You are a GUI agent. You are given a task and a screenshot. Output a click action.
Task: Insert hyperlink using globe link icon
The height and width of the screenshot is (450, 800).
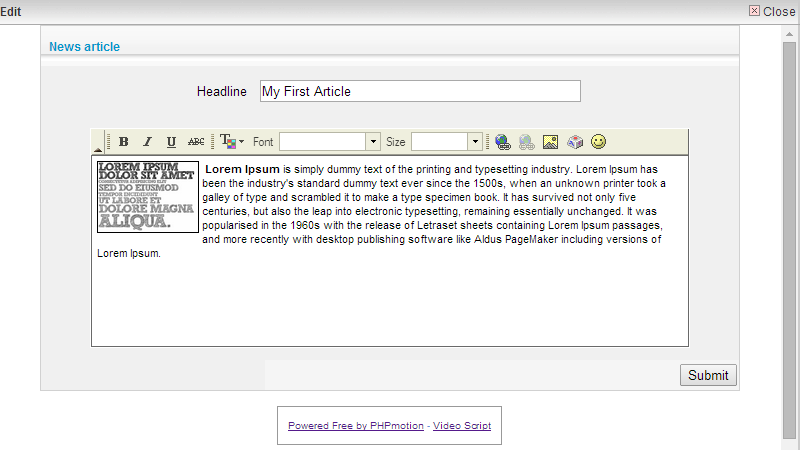coord(503,142)
